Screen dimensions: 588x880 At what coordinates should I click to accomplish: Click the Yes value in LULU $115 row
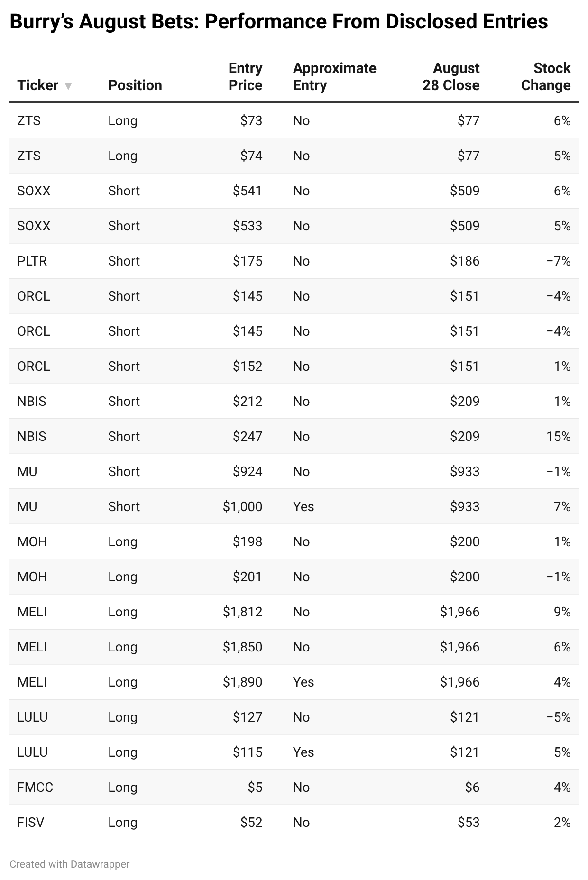pos(303,752)
